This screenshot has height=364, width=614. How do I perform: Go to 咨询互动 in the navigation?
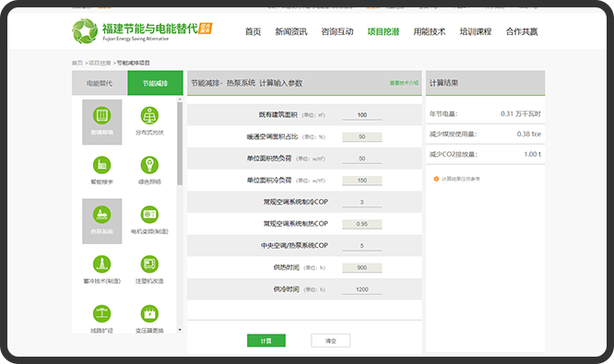[337, 31]
